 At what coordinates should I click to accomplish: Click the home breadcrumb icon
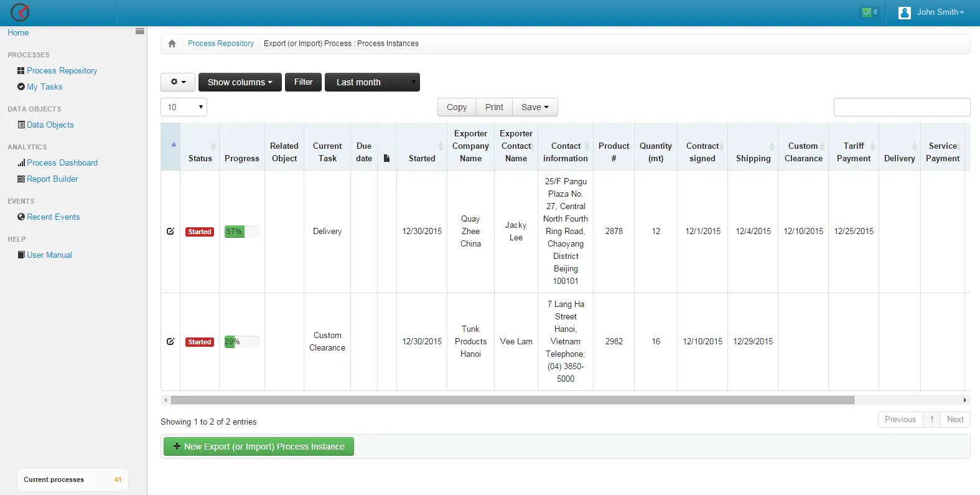click(172, 44)
